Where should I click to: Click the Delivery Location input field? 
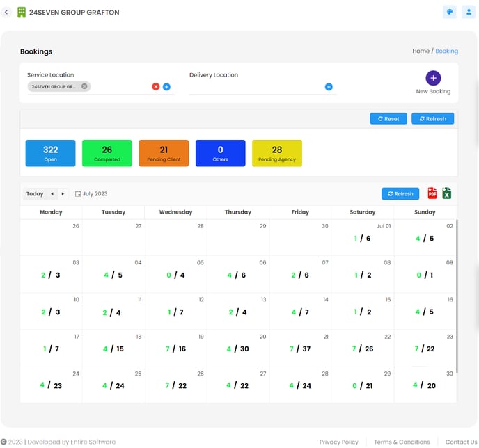pyautogui.click(x=254, y=87)
